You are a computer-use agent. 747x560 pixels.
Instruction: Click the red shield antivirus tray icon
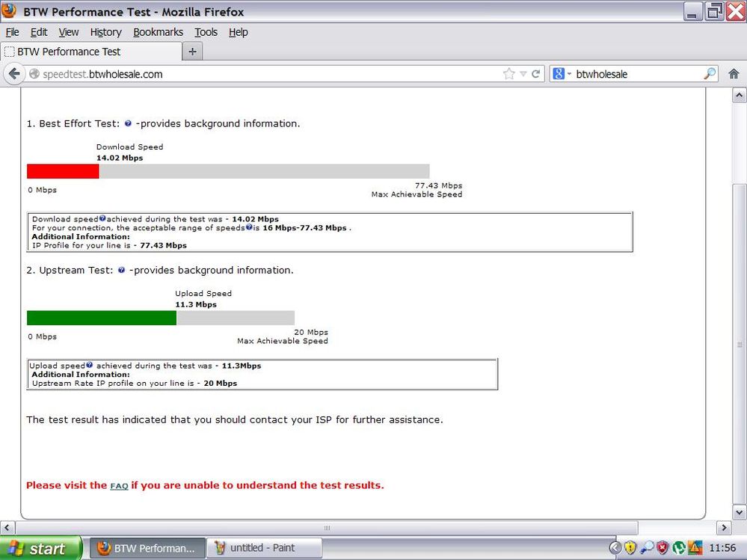(663, 548)
